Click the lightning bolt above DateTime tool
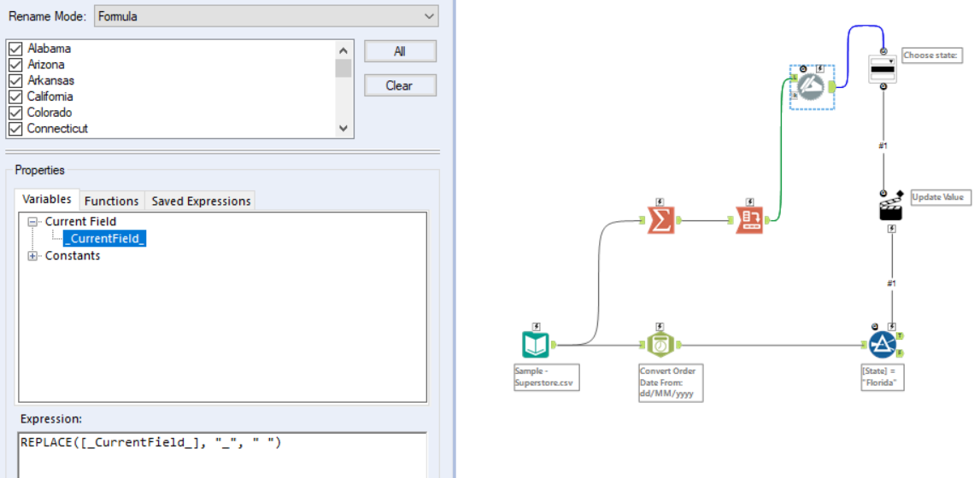Viewport: 980px width, 478px height. 660,326
